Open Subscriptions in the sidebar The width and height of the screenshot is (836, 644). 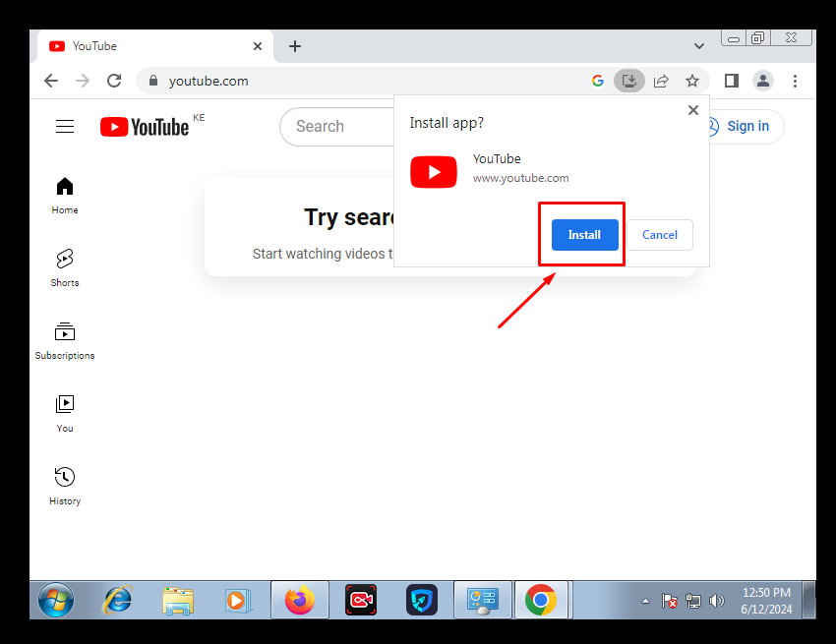point(65,341)
